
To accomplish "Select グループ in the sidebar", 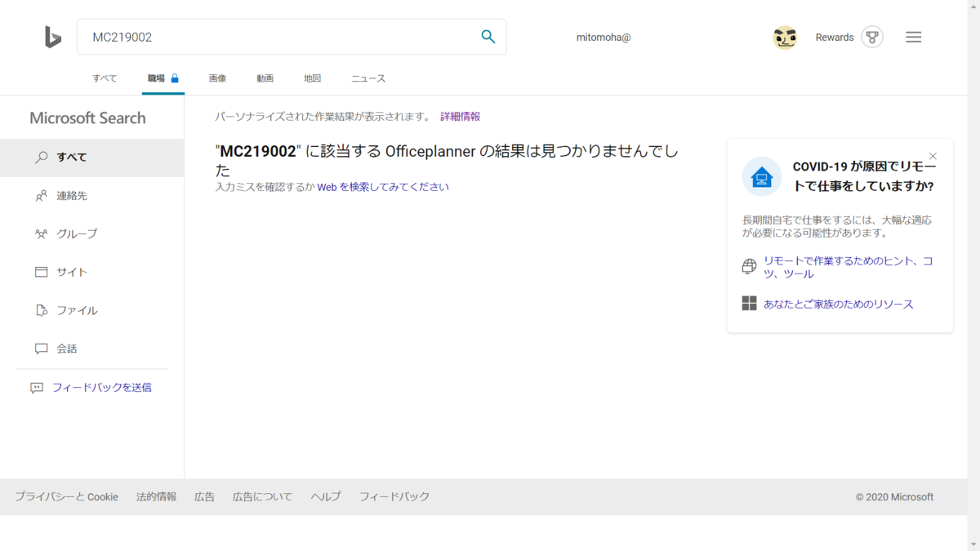I will [x=91, y=233].
